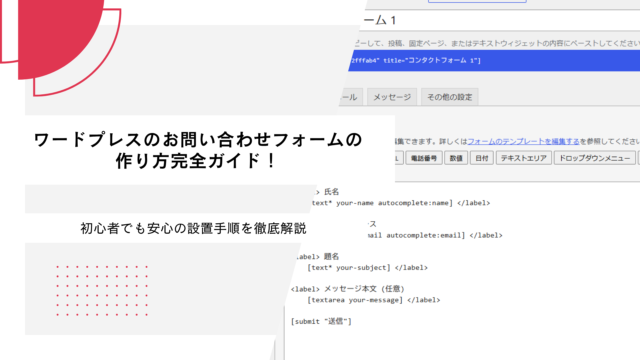
Task: Open フォームのテンプレートを編集する link
Action: point(523,142)
